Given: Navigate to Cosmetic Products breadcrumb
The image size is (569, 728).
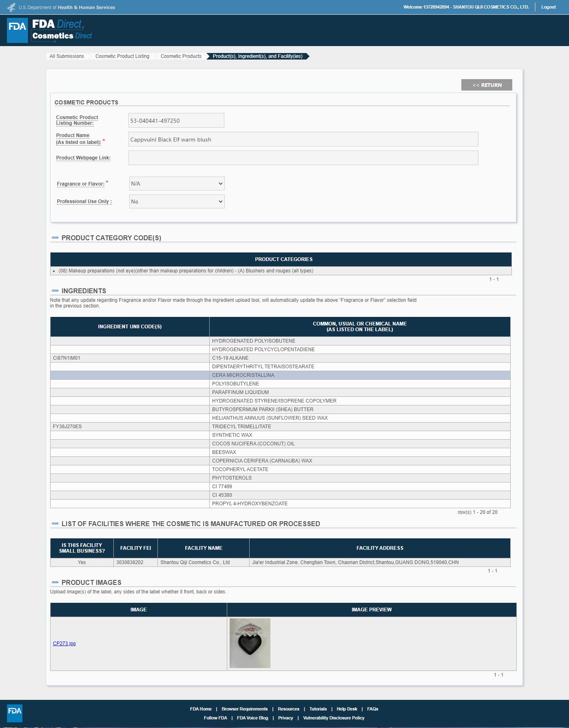Looking at the screenshot, I should click(x=181, y=56).
